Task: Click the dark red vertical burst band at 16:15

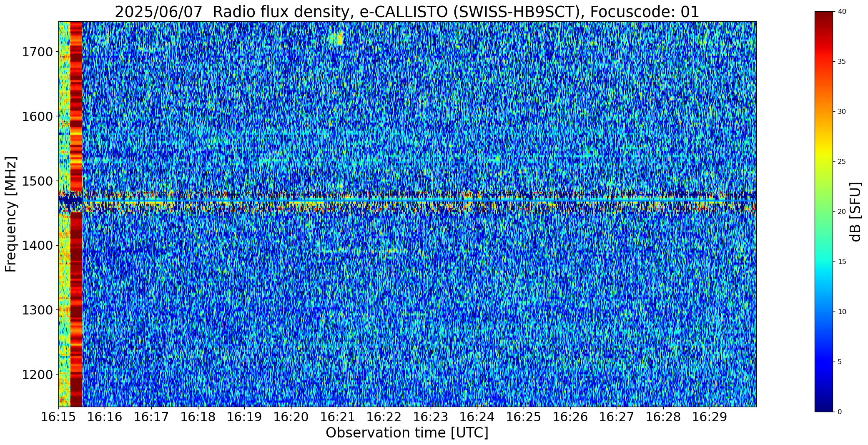Action: (76, 214)
